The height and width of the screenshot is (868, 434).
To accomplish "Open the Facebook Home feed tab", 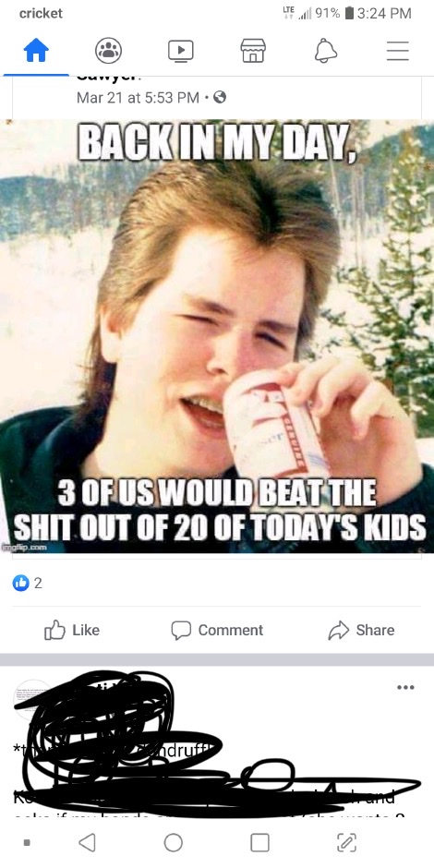I will tap(36, 52).
